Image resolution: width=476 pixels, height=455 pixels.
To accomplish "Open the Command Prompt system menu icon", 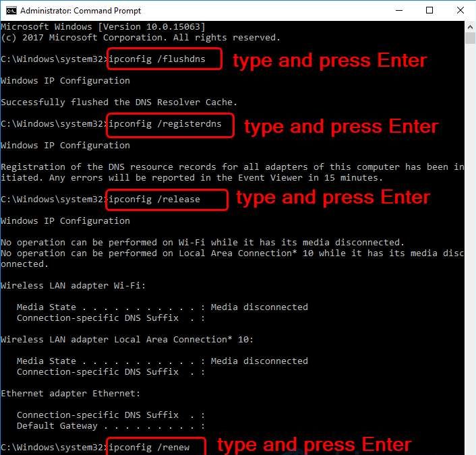I will tap(9, 11).
